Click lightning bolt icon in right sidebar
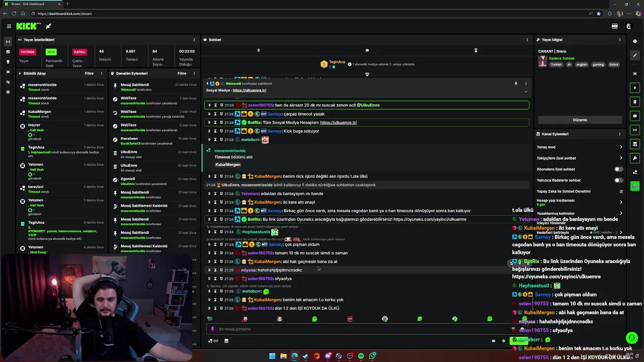The height and width of the screenshot is (362, 644). click(x=635, y=87)
